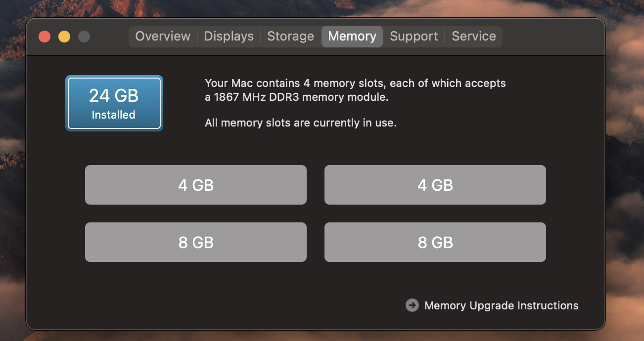Go to the Support tab
The height and width of the screenshot is (341, 644).
coord(414,37)
